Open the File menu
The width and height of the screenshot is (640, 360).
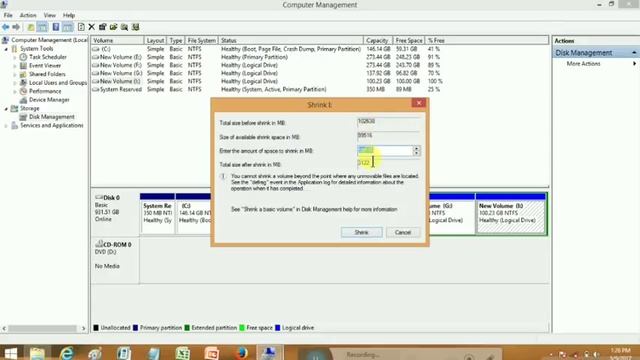8,15
